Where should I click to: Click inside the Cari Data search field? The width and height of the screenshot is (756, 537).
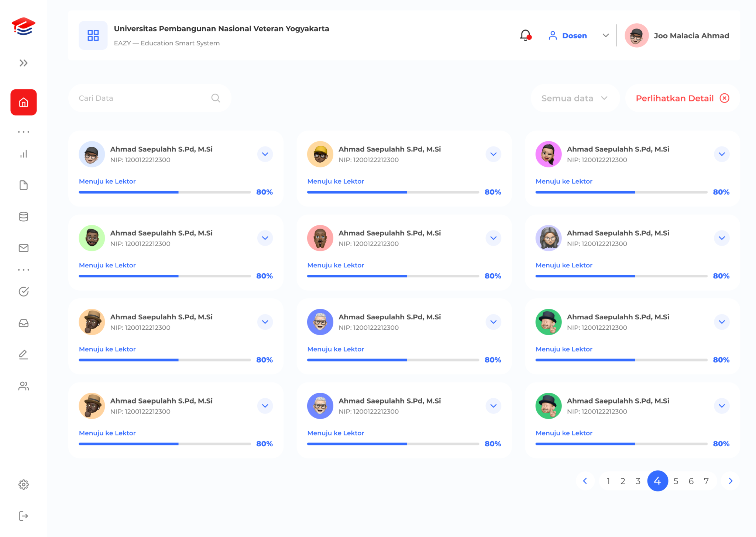140,98
